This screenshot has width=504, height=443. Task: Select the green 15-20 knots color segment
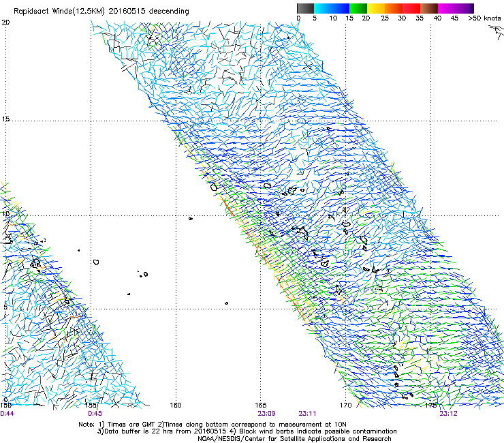point(358,8)
